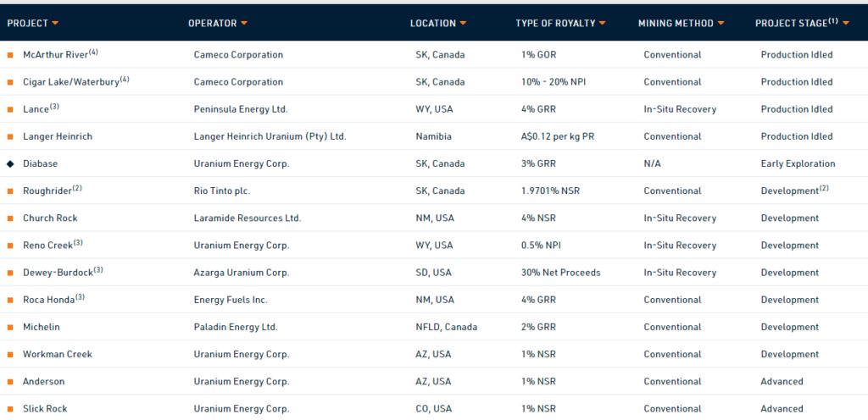Click the CO, USA location cell

coord(433,409)
